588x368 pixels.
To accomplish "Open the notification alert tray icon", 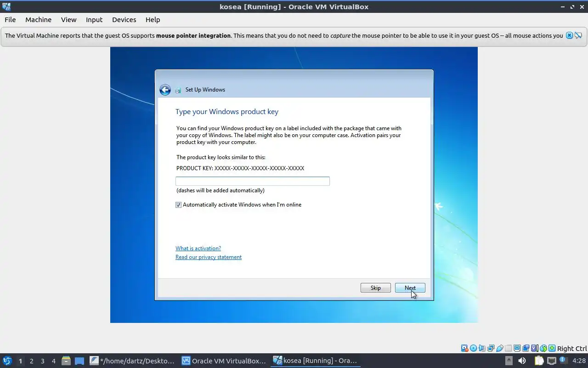I will 563,360.
